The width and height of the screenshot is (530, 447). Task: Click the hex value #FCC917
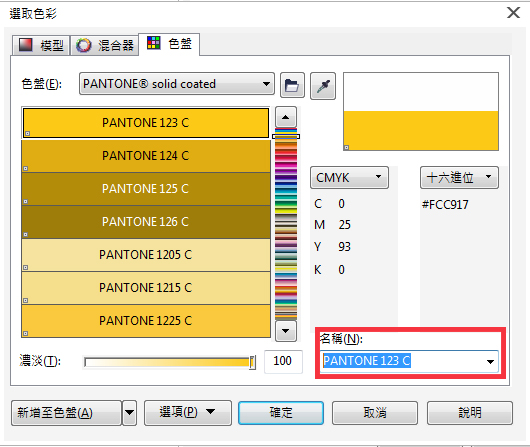click(x=445, y=205)
